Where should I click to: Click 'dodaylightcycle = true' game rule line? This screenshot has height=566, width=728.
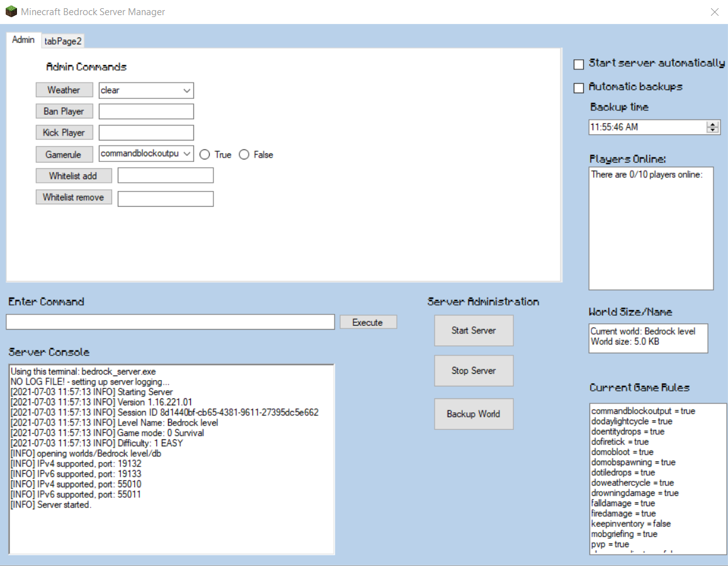632,421
